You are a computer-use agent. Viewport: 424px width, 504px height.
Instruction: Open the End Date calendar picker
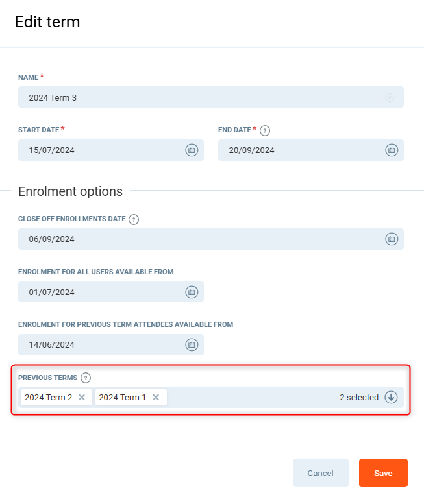pyautogui.click(x=392, y=150)
